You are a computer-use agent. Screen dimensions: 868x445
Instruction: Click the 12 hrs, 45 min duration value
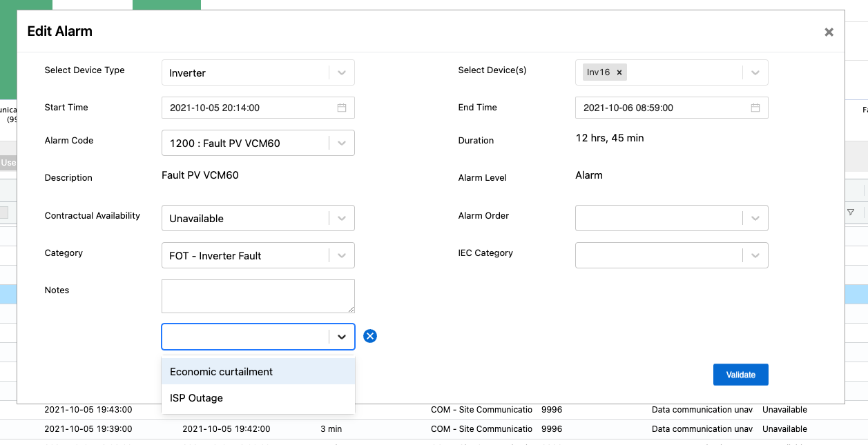tap(610, 138)
